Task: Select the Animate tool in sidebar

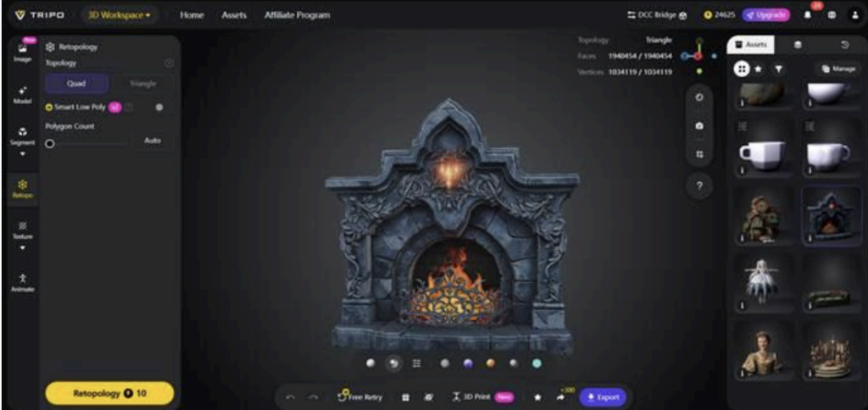Action: pyautogui.click(x=22, y=281)
